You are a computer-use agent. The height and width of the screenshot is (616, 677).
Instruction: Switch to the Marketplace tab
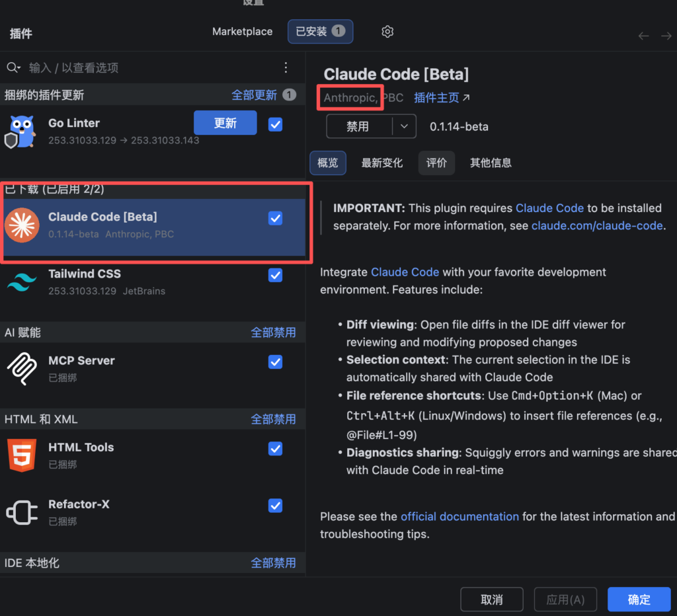(242, 32)
